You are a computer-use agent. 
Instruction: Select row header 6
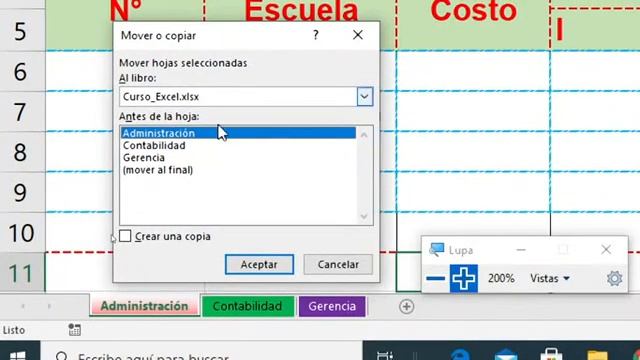coord(21,71)
